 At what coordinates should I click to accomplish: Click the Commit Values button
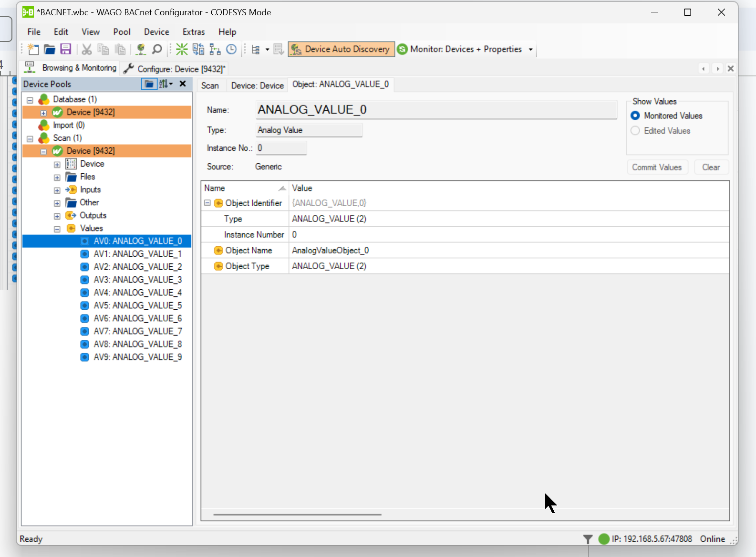[x=657, y=167]
